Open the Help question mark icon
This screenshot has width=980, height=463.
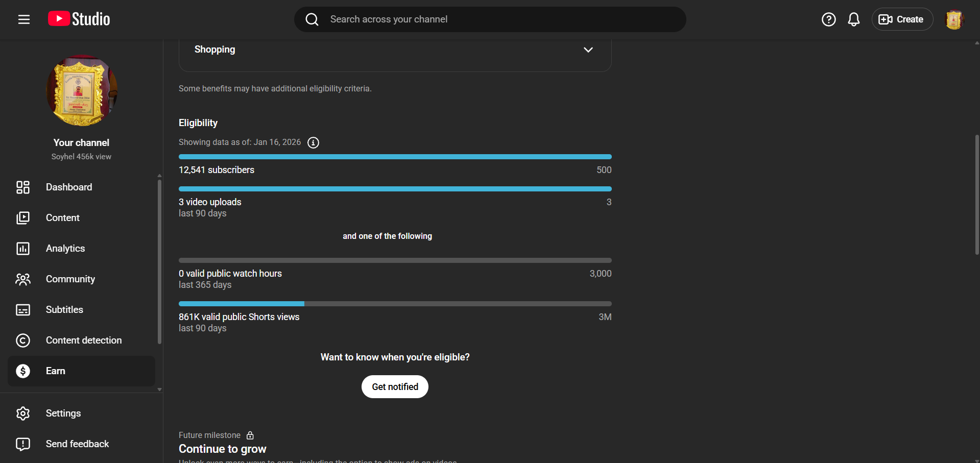(828, 19)
